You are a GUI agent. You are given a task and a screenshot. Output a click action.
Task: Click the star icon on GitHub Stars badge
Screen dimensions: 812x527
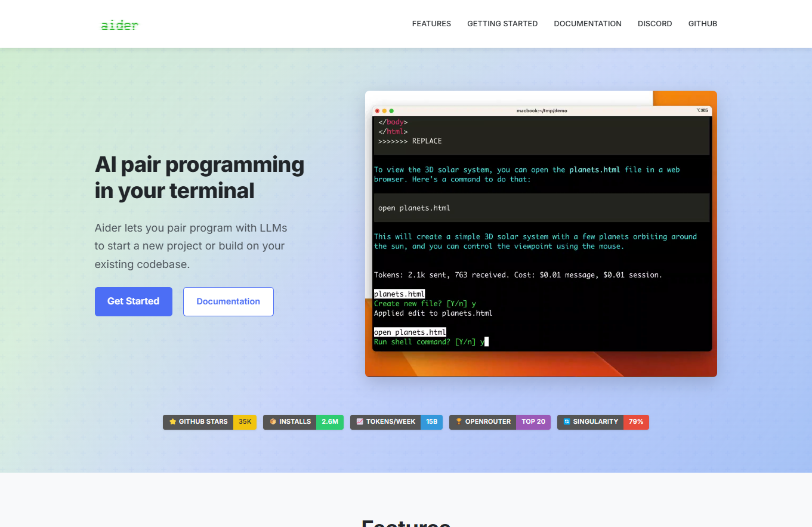(x=172, y=422)
